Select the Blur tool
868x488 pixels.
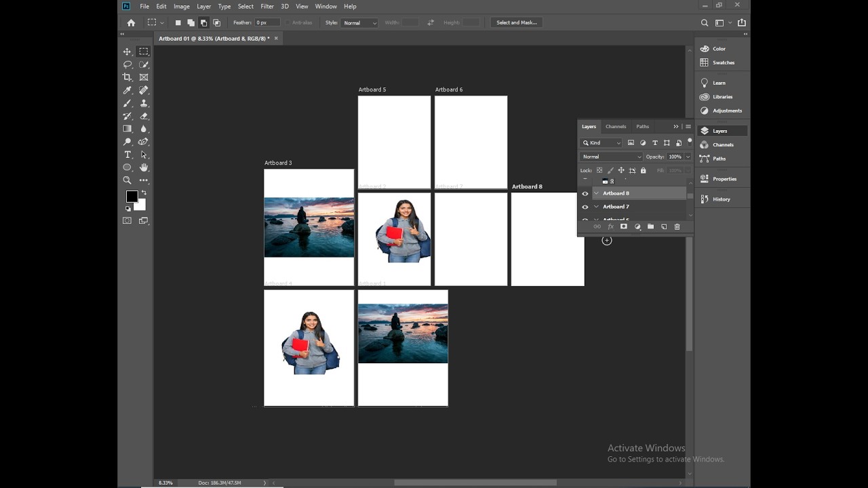pos(144,129)
